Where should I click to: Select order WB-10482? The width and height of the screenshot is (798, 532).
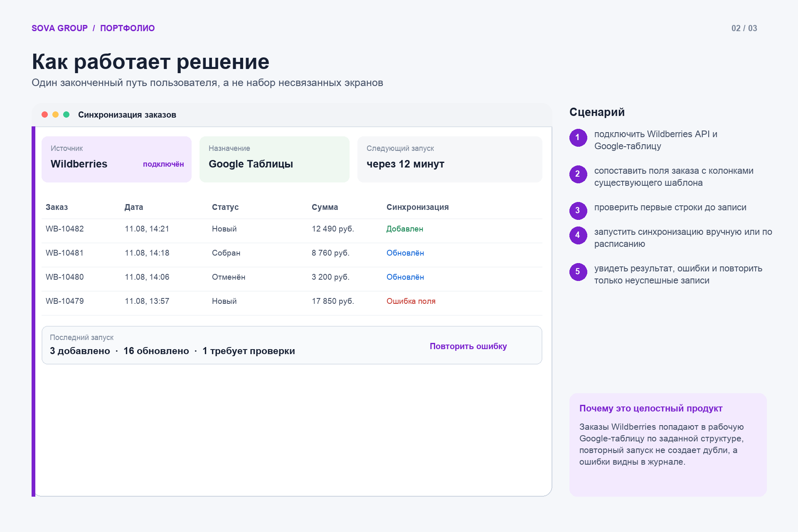[65, 229]
